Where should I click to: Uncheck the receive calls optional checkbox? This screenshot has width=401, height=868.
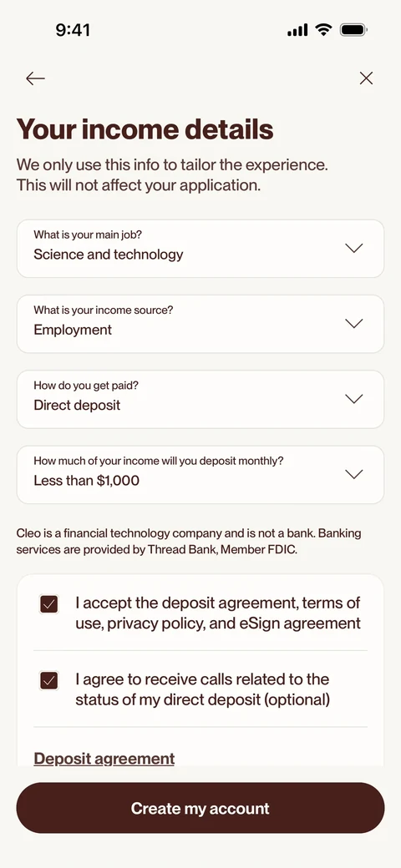pyautogui.click(x=49, y=680)
